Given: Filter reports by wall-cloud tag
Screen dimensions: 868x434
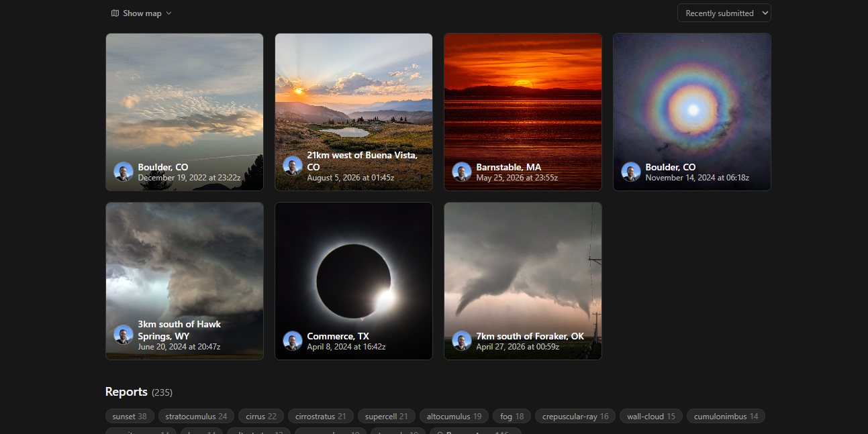Looking at the screenshot, I should pyautogui.click(x=651, y=417).
